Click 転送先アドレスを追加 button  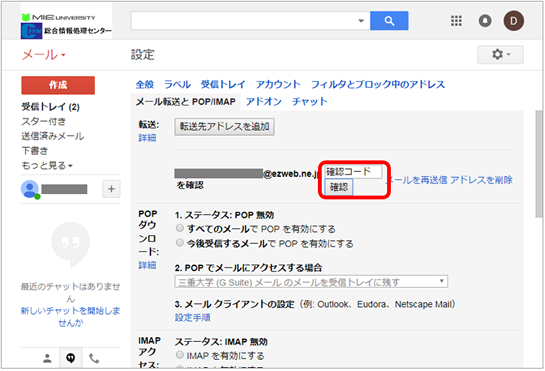coord(225,127)
